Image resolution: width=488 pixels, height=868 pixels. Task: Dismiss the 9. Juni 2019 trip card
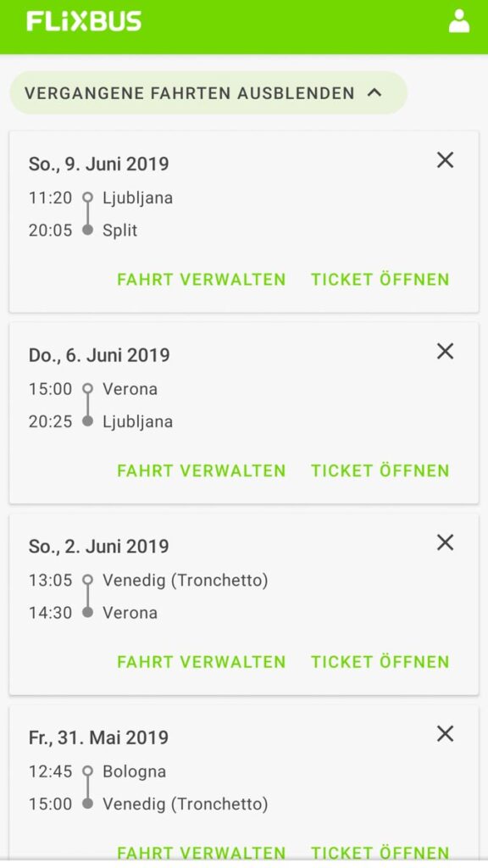(x=445, y=160)
